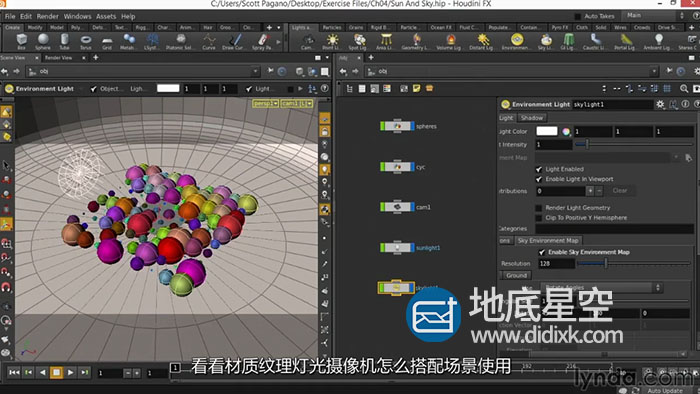Viewport: 700px width, 394px height.
Task: Select the Metaball shelf tool
Action: pyautogui.click(x=129, y=41)
